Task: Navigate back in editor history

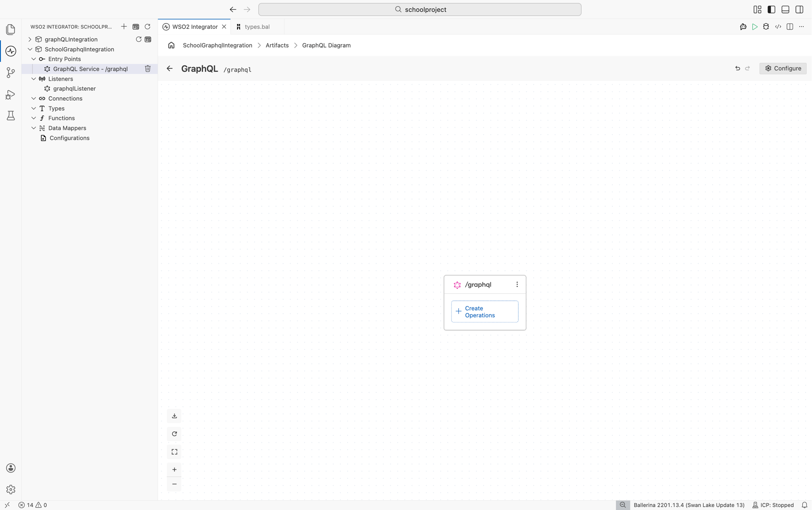Action: pos(233,10)
